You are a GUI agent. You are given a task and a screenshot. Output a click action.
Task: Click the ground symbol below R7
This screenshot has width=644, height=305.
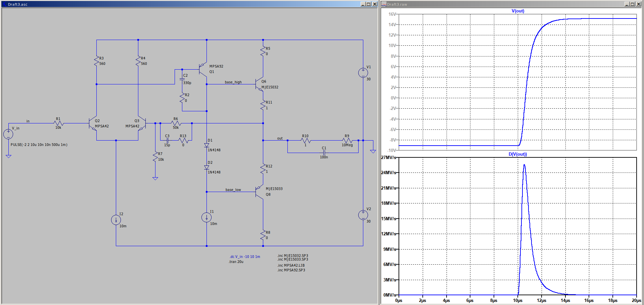point(155,179)
